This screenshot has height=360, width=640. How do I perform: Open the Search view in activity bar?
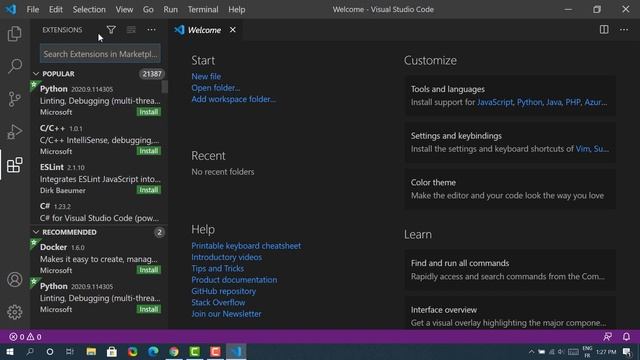15,66
